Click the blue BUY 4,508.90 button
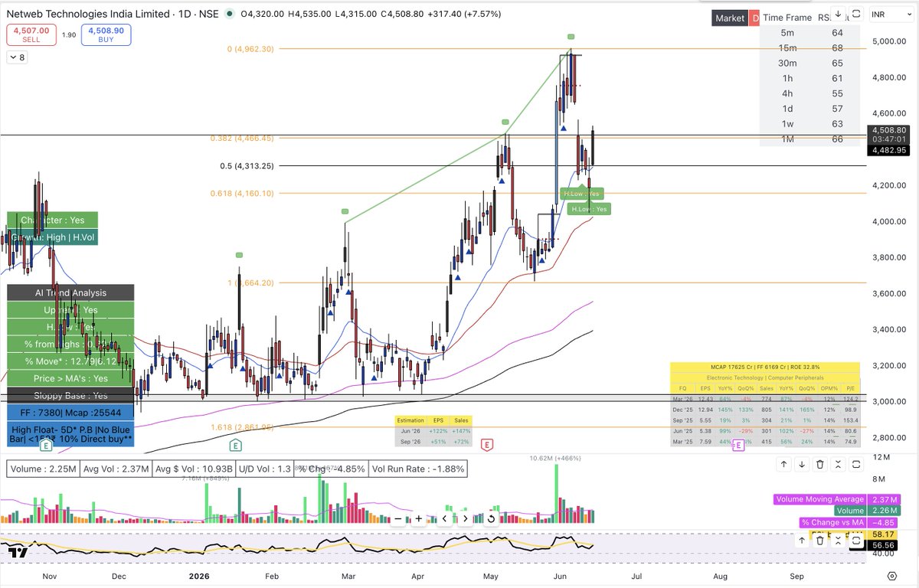This screenshot has height=588, width=919. tap(107, 34)
